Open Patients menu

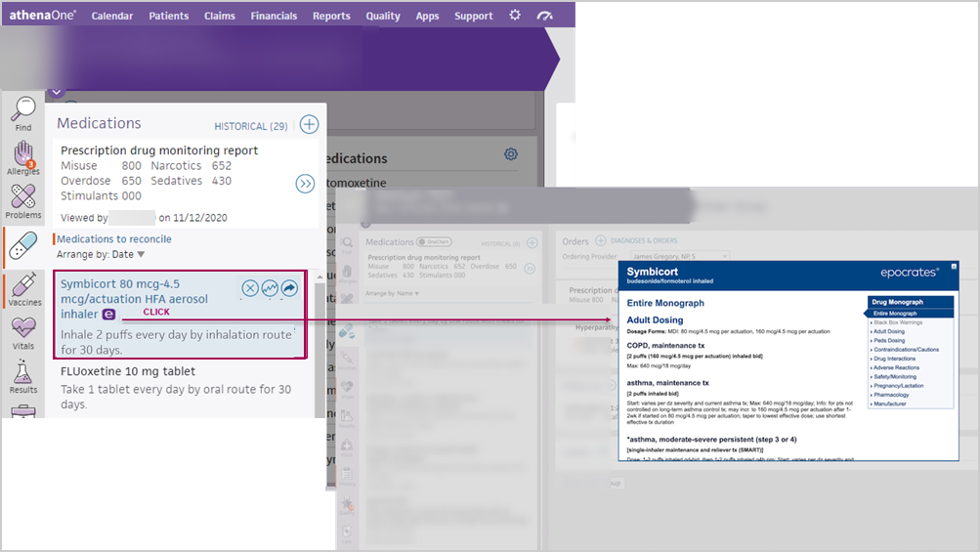point(169,16)
